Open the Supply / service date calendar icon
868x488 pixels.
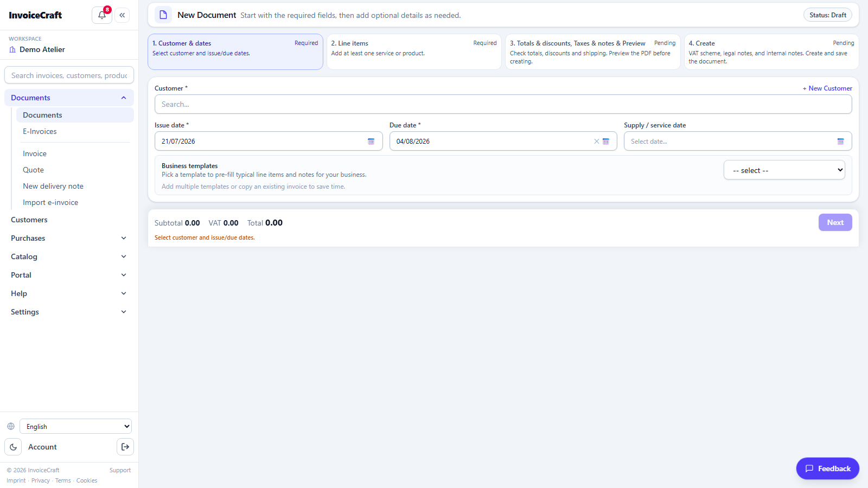pyautogui.click(x=840, y=142)
